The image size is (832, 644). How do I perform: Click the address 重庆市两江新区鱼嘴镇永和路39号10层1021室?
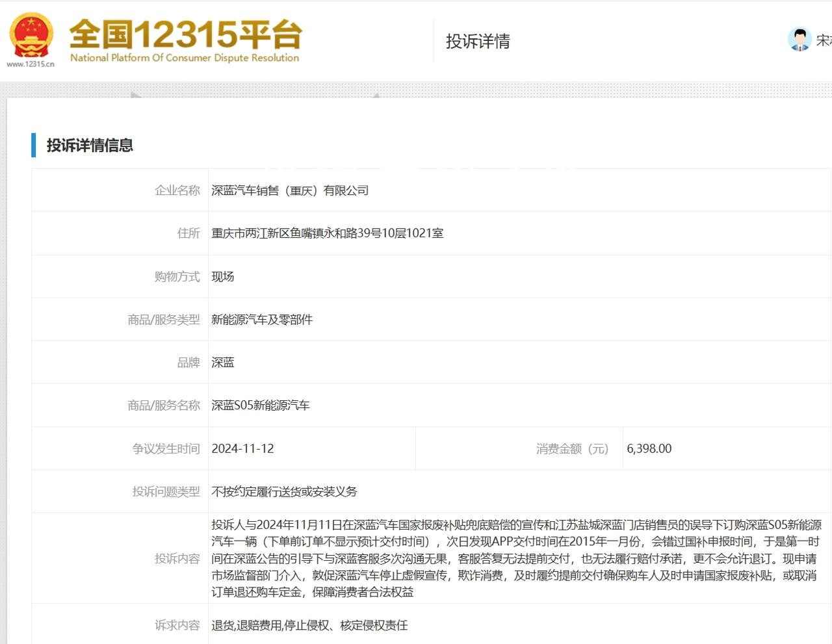pyautogui.click(x=328, y=233)
